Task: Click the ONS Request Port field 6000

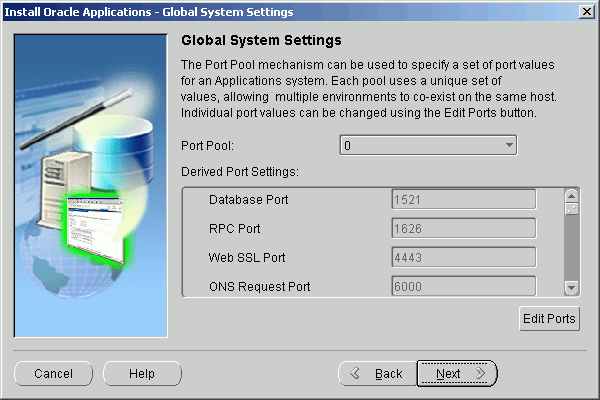Action: (x=463, y=286)
